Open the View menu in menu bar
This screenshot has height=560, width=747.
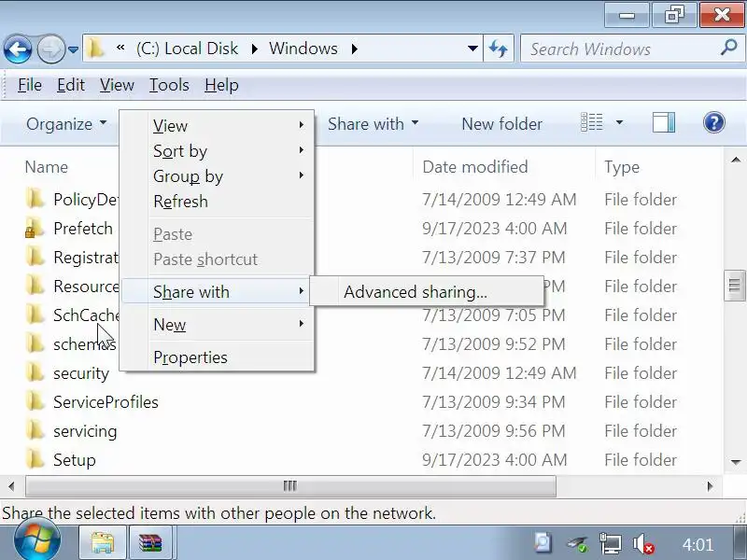click(117, 85)
